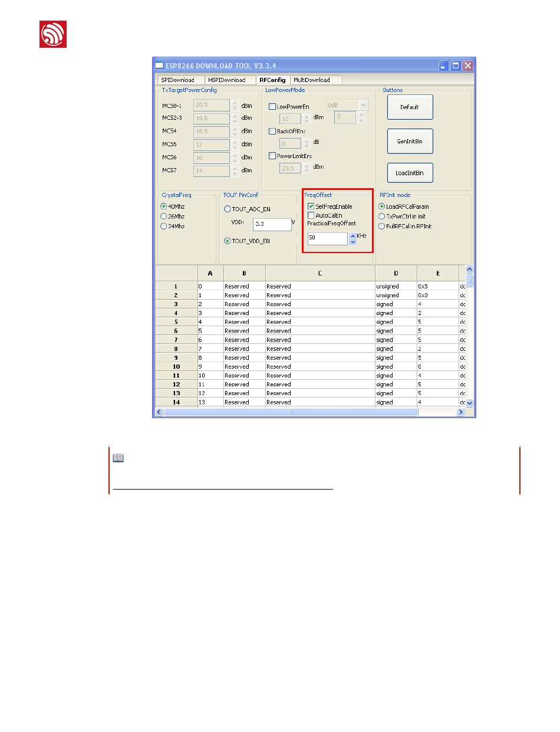Click the vertical scrollbar thumb
Image resolution: width=560 pixels, height=732 pixels.
pos(470,280)
